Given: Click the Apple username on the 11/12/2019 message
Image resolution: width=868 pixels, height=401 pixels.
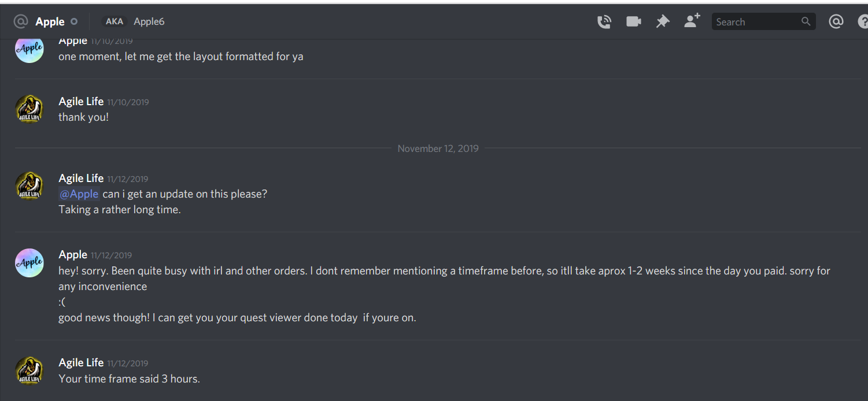Looking at the screenshot, I should click(x=73, y=254).
